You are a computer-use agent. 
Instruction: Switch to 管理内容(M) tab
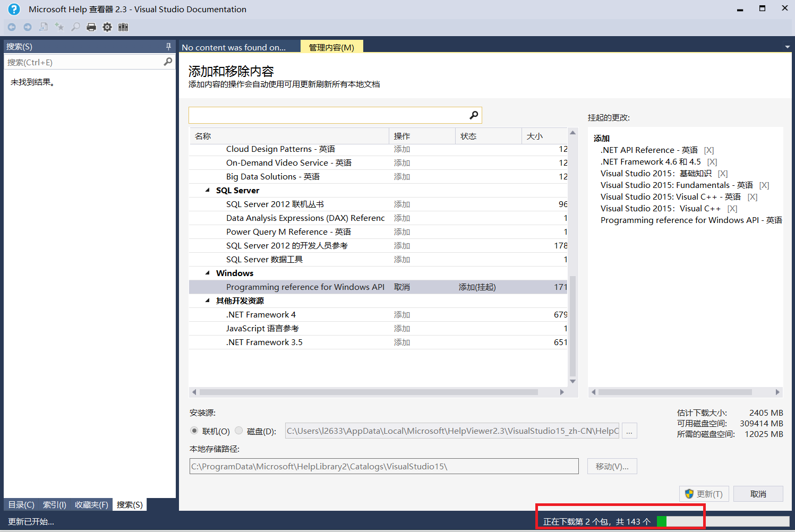(331, 47)
